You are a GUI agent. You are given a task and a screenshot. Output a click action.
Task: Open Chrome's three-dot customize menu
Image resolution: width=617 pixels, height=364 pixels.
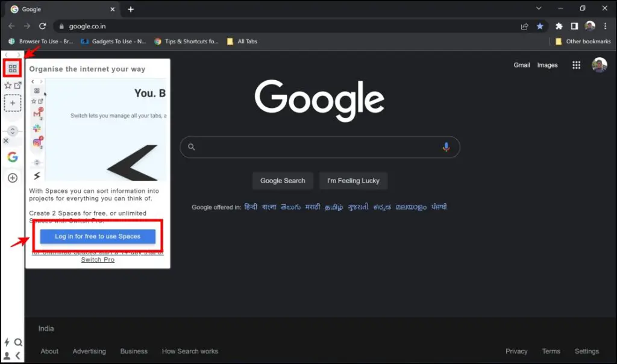coord(605,26)
